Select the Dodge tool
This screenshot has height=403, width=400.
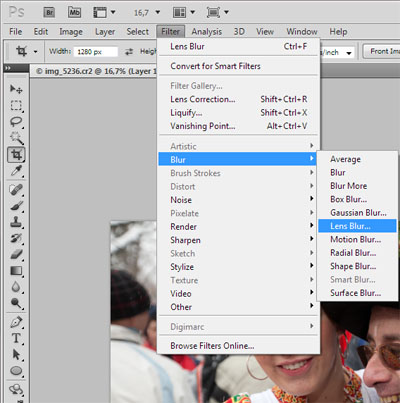pos(16,303)
